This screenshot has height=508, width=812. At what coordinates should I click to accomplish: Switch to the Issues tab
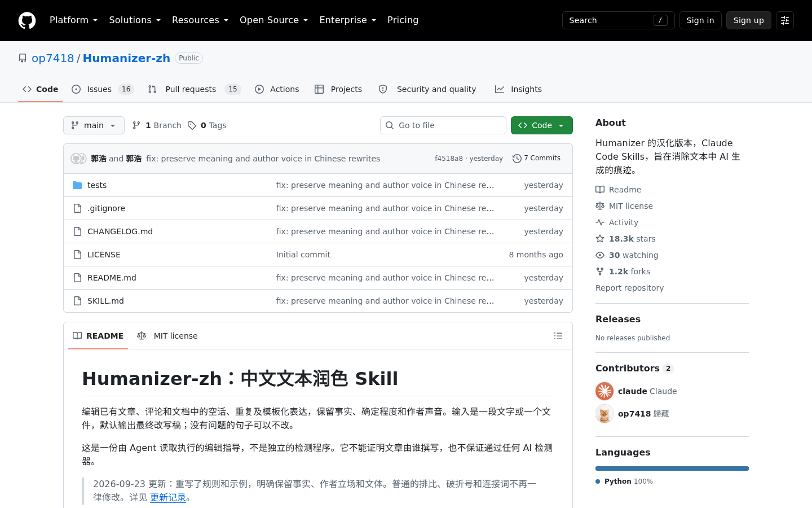103,89
